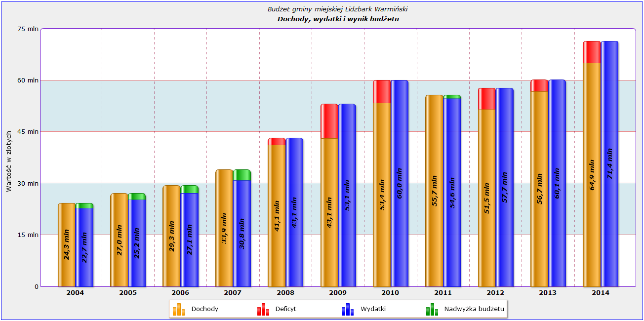Click the green Nadwyżka budżetu legend icon
The image size is (644, 321).
click(x=432, y=310)
